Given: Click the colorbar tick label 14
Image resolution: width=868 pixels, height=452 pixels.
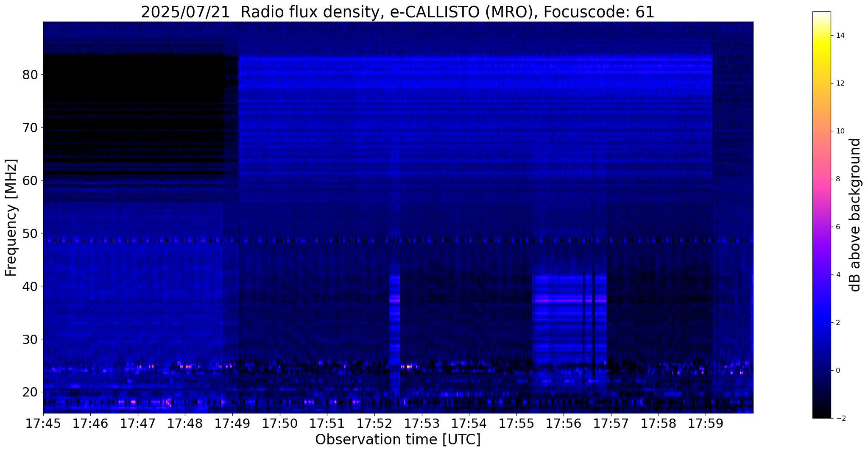Looking at the screenshot, I should pos(840,36).
